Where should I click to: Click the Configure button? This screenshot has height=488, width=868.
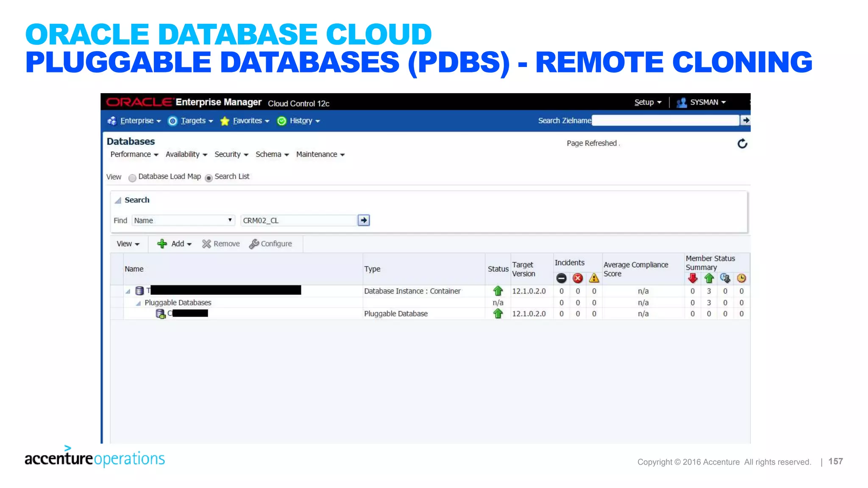(271, 244)
